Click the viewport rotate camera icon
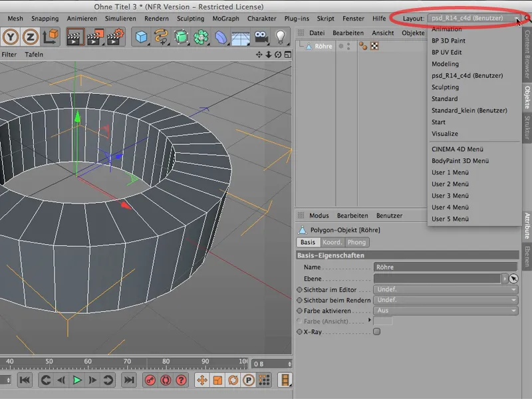 coord(278,55)
